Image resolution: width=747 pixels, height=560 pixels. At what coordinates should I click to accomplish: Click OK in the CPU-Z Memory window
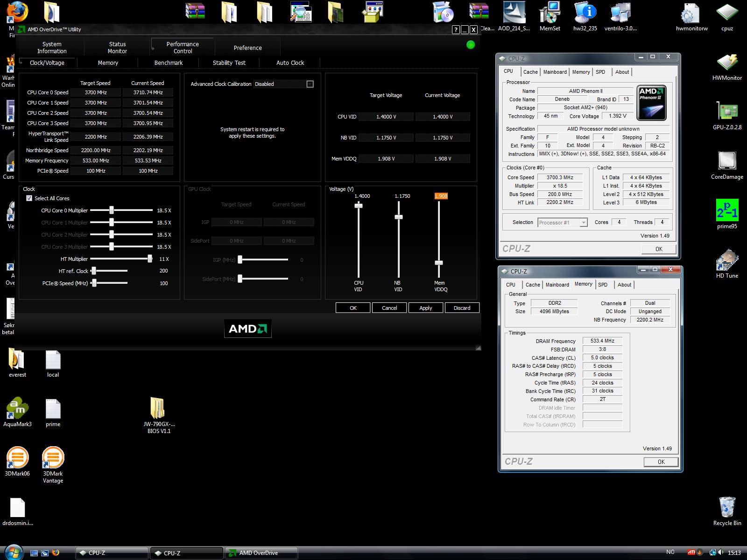661,462
